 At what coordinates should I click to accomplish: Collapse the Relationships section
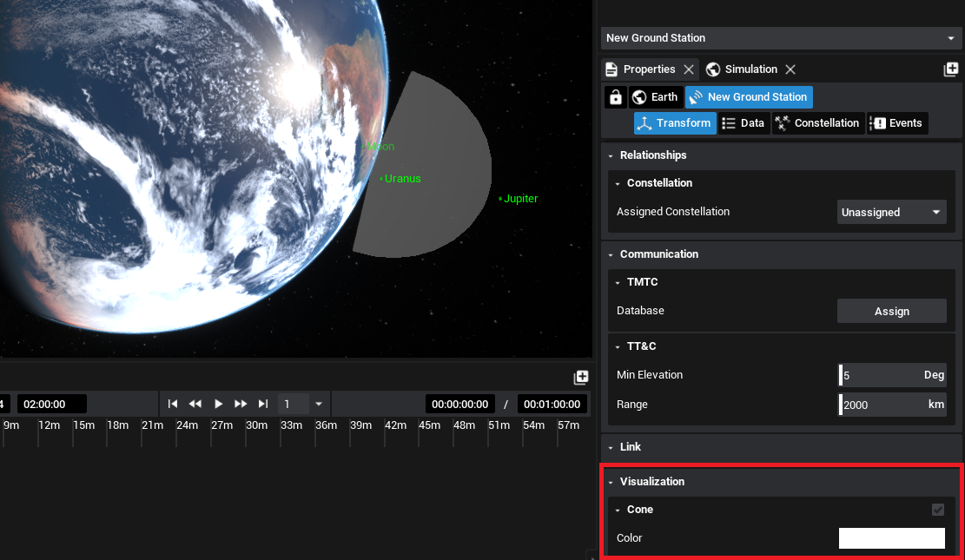pyautogui.click(x=611, y=155)
